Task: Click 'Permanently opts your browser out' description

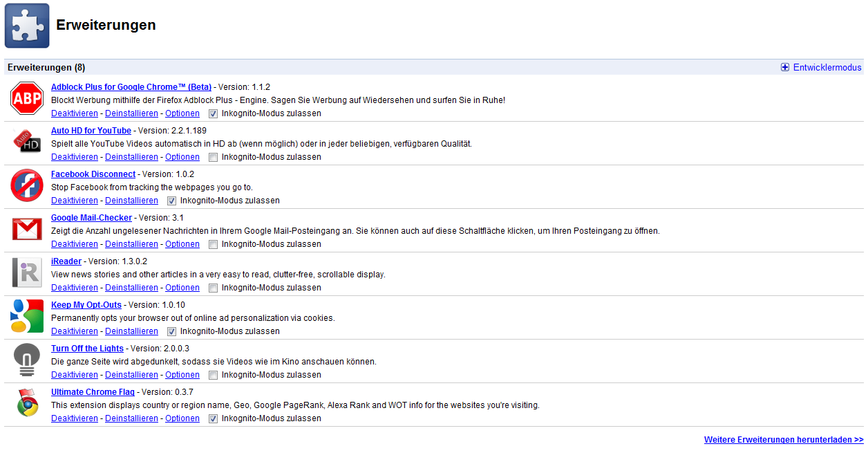Action: tap(193, 318)
